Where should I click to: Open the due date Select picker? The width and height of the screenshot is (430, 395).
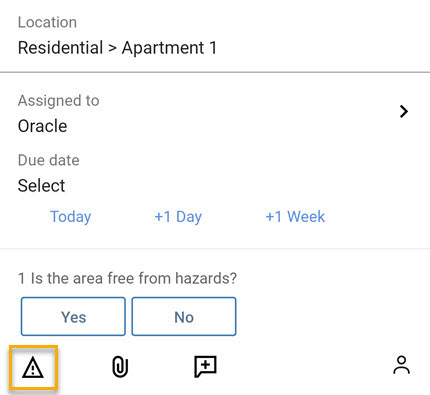click(41, 185)
